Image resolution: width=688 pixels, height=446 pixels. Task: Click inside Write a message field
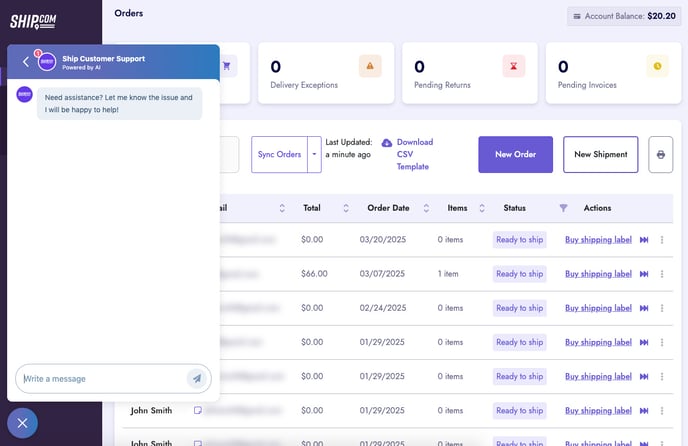[x=104, y=378]
